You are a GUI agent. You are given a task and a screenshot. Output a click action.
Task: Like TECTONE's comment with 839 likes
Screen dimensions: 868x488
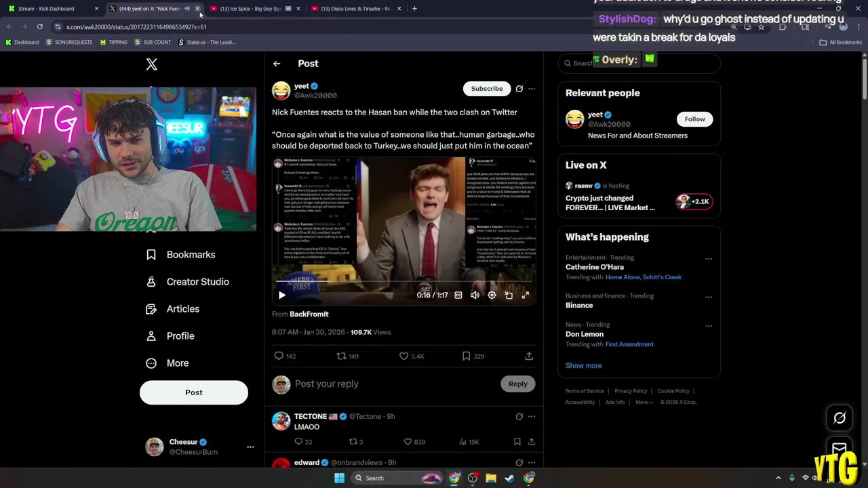(x=414, y=442)
